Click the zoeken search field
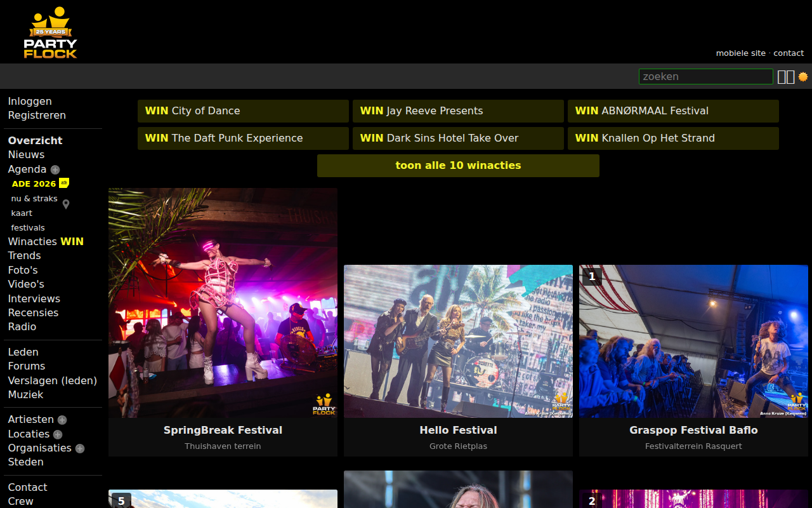The image size is (812, 508). pyautogui.click(x=706, y=77)
